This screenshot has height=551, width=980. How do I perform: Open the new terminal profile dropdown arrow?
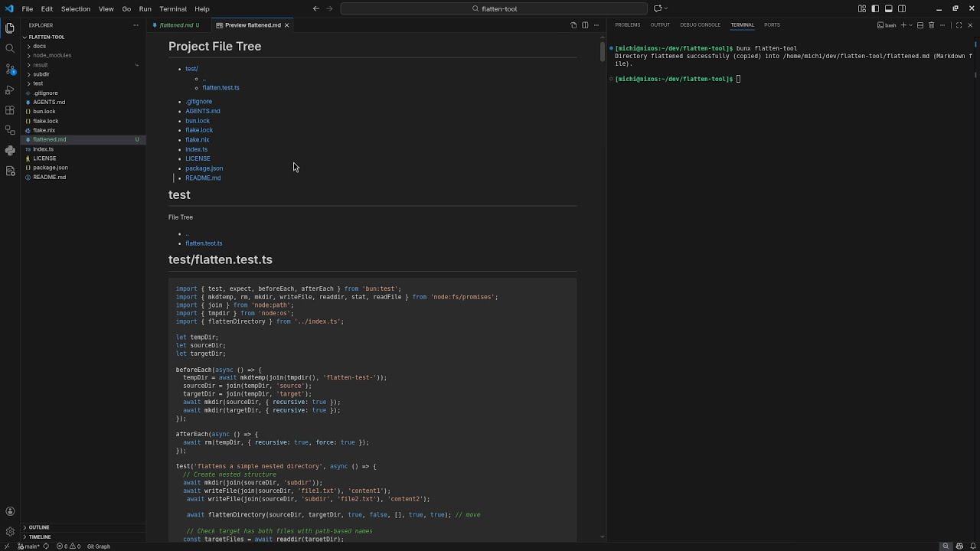910,25
